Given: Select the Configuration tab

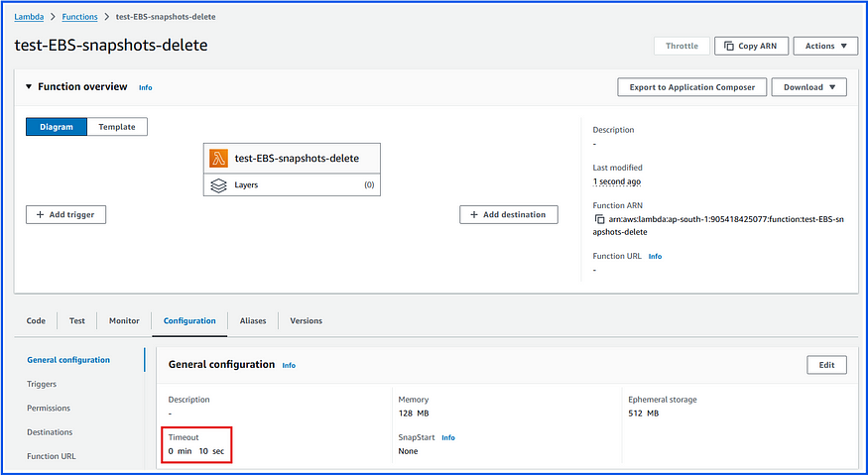Looking at the screenshot, I should pos(189,320).
